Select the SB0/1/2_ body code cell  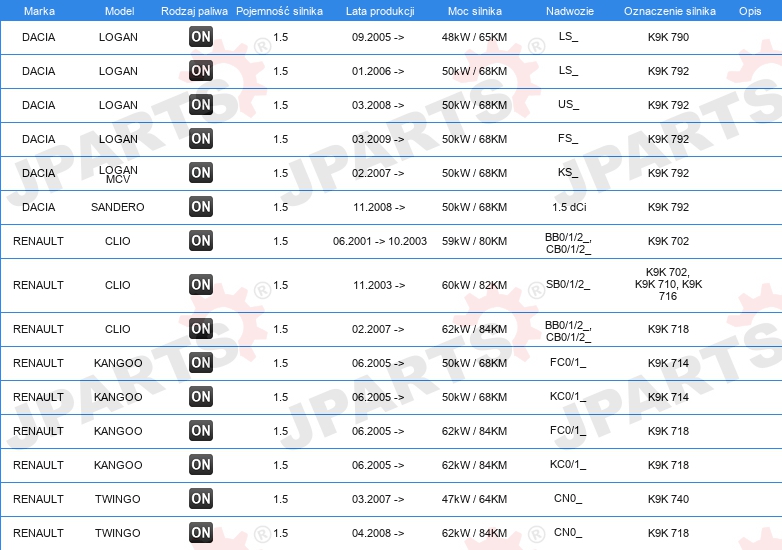pyautogui.click(x=568, y=285)
